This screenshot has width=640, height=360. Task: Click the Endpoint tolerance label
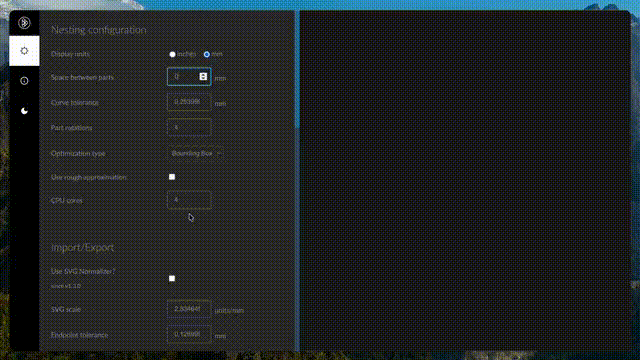pyautogui.click(x=80, y=335)
